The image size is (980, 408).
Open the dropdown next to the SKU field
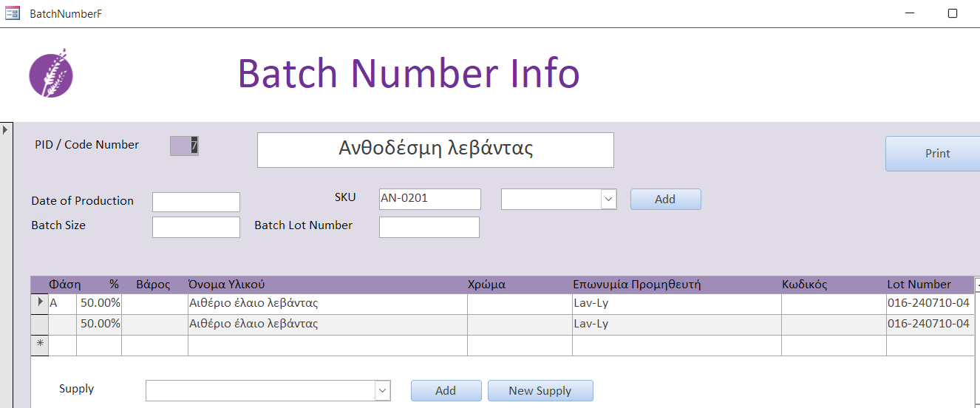tap(608, 199)
